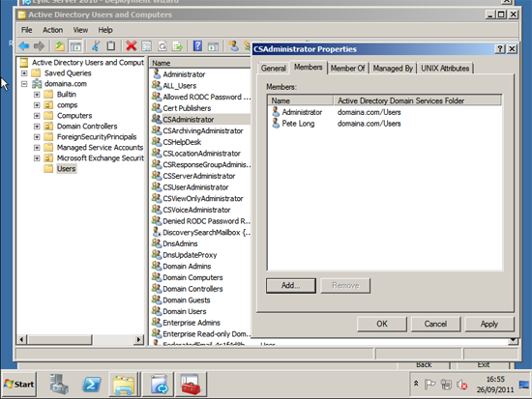
Task: Open the Help menu
Action: pyautogui.click(x=105, y=30)
